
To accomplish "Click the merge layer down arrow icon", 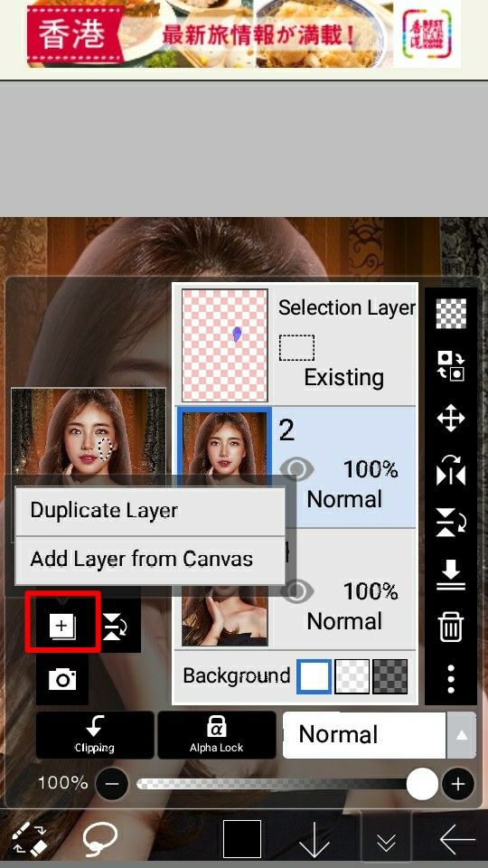I will pyautogui.click(x=451, y=575).
